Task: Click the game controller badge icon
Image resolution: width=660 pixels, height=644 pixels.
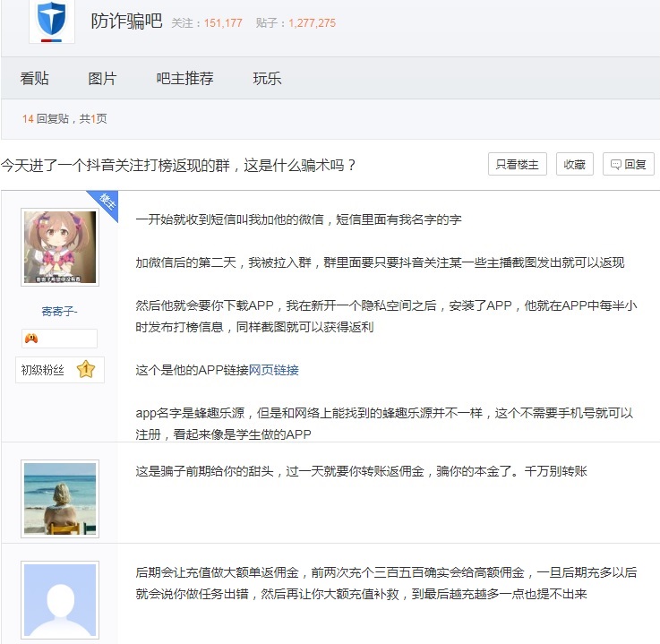Action: [31, 339]
